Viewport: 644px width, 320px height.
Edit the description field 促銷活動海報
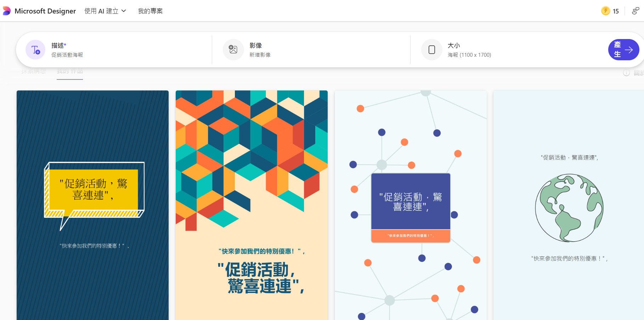point(67,55)
